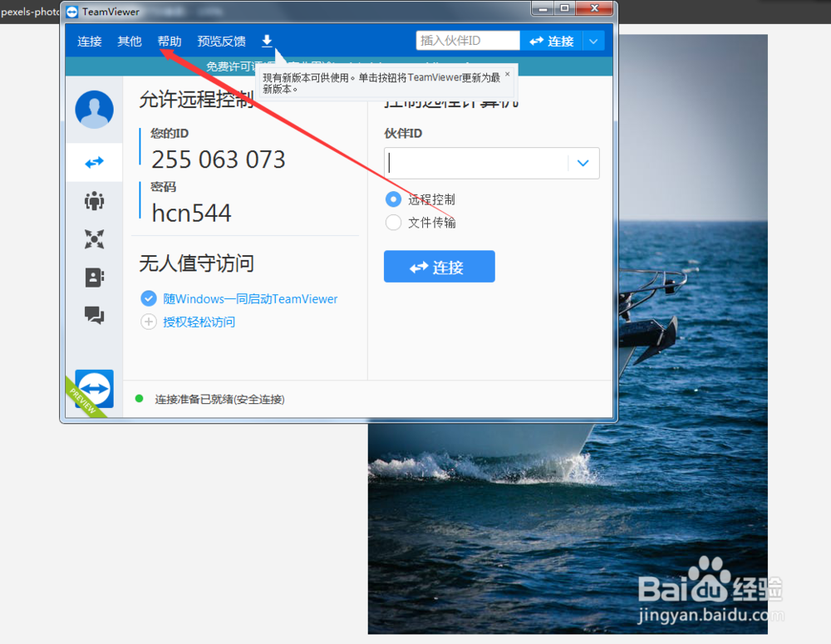Click the 授权轻松访问 plus icon

point(149,322)
